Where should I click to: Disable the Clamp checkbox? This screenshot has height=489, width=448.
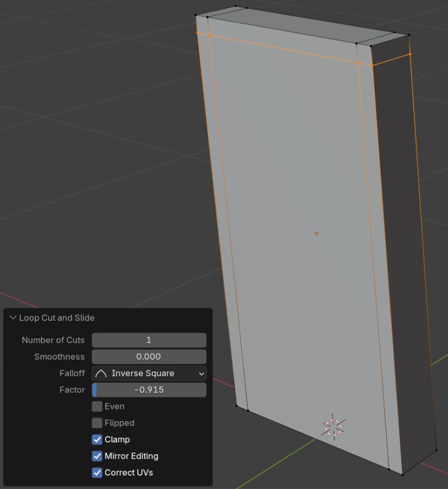coord(97,439)
